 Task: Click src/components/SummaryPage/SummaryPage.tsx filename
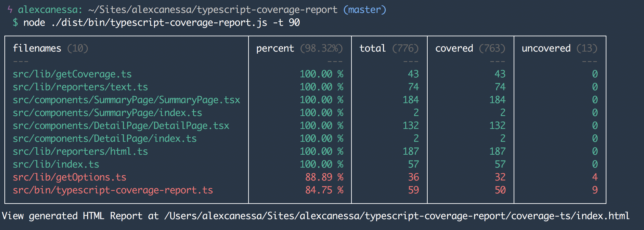click(x=126, y=100)
